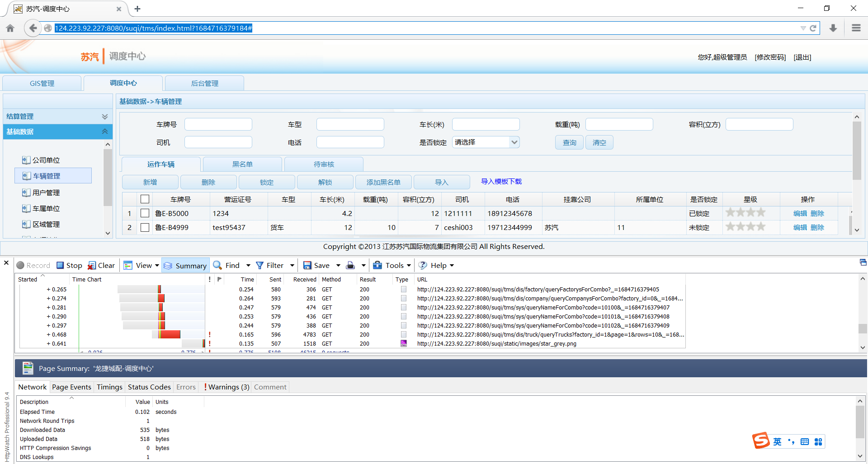This screenshot has height=464, width=868.
Task: Click the HttpWatch request list scrollbar thumb
Action: point(863,328)
